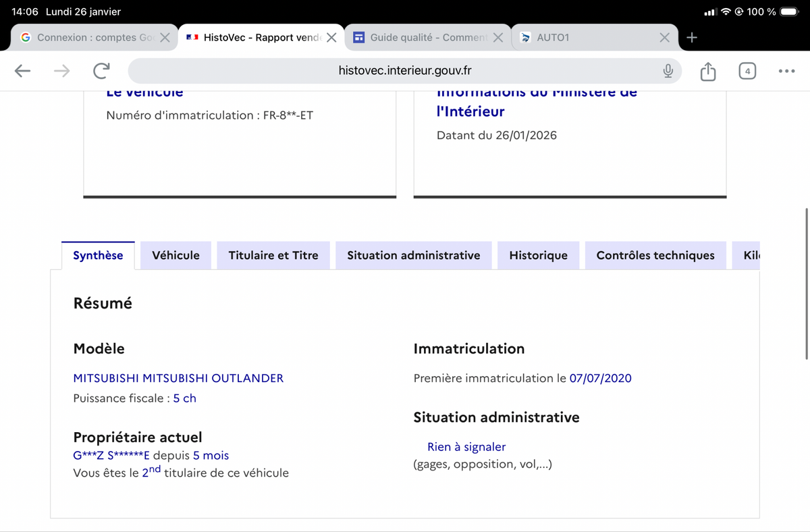Open the Véhicule tab
The width and height of the screenshot is (810, 532).
click(175, 255)
